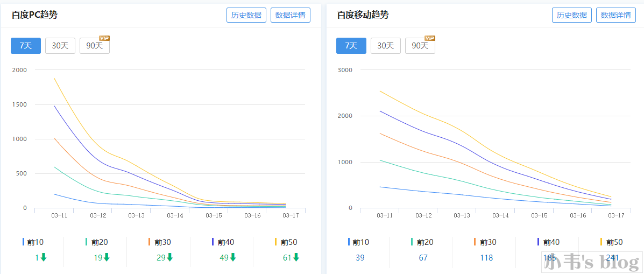This screenshot has height=274, width=644.
Task: Select 7天 tab in 百度PC趋势
Action: click(26, 46)
